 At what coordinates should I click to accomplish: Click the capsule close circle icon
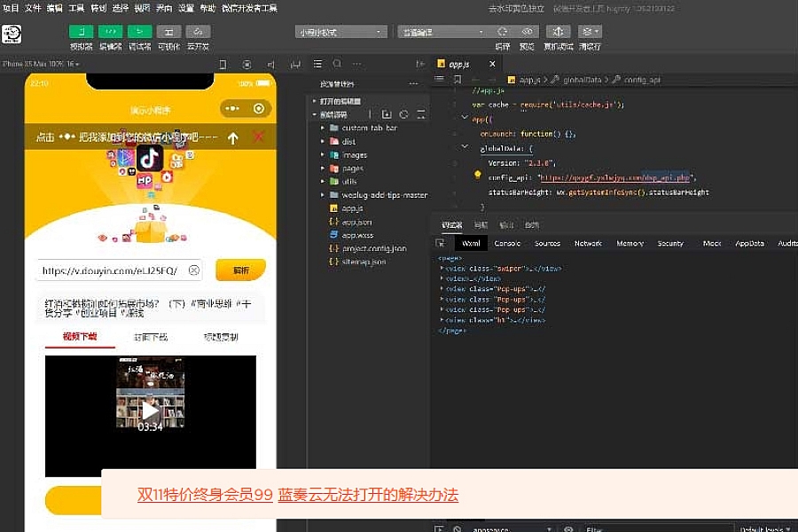click(259, 108)
